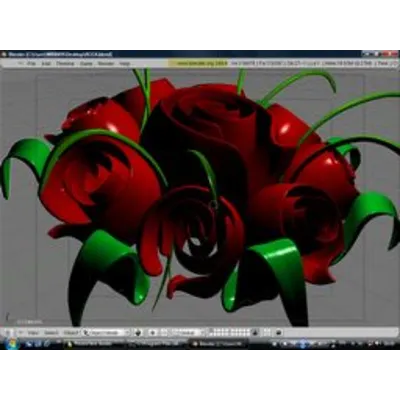This screenshot has height=400, width=400.
Task: Collapse the 3D view header menus arrow
Action: coord(20,332)
